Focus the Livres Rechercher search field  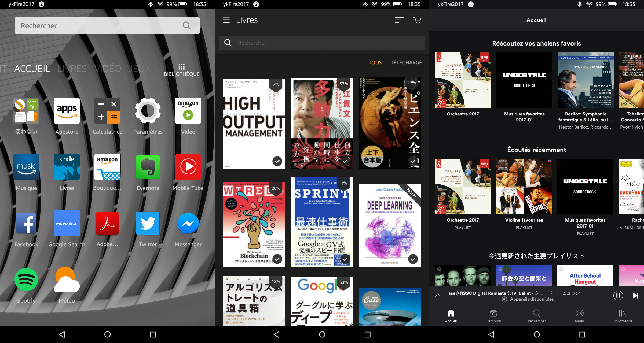[322, 43]
